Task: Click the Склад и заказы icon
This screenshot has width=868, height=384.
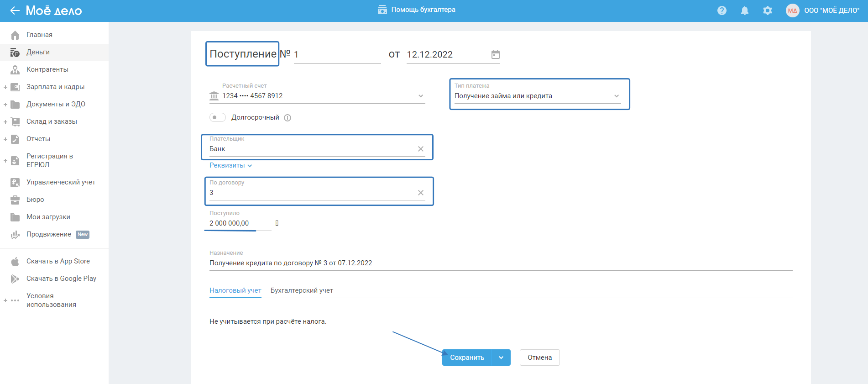Action: [15, 121]
